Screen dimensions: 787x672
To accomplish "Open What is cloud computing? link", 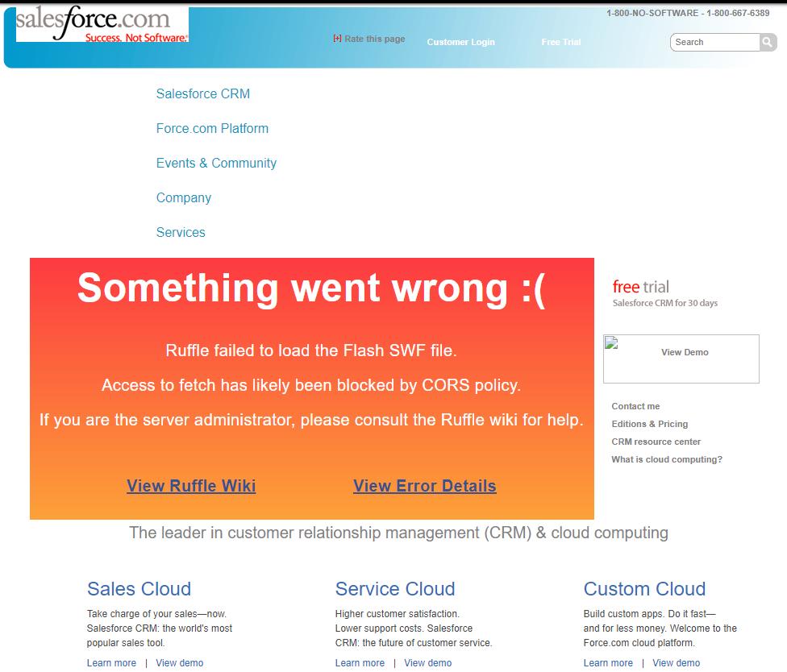I will point(667,459).
